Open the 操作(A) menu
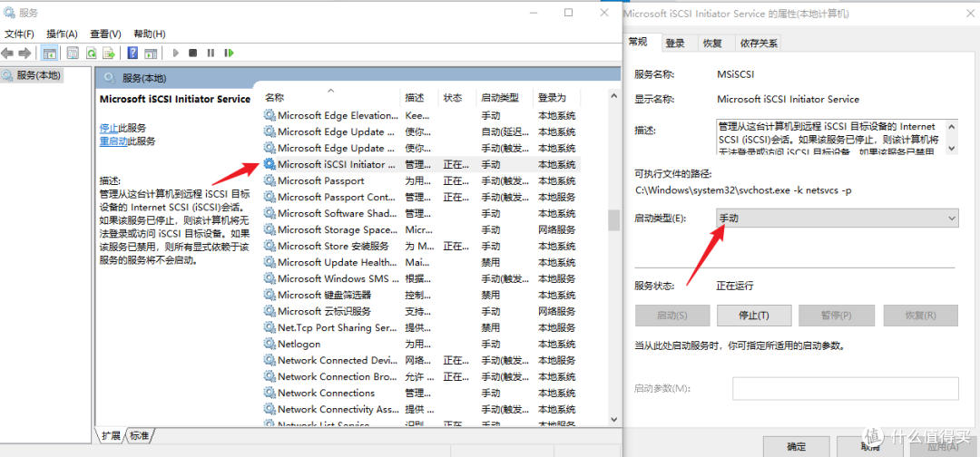The width and height of the screenshot is (980, 457). click(x=63, y=34)
